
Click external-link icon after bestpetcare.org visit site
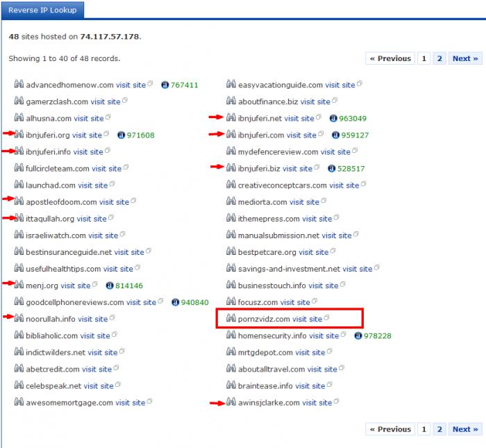tap(333, 251)
